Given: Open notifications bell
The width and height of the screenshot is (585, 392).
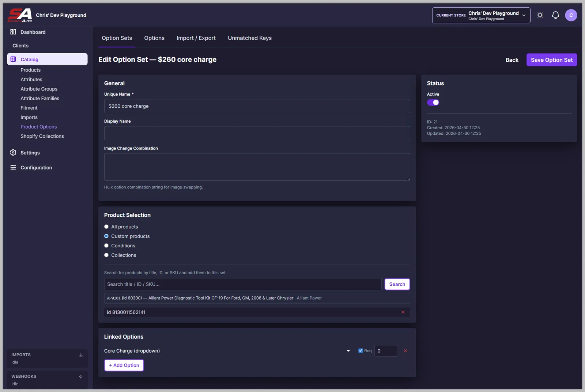Looking at the screenshot, I should pos(555,15).
